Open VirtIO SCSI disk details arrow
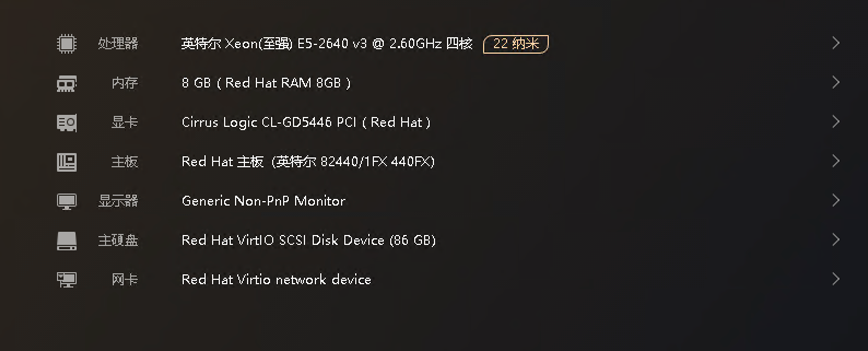Screen dimensions: 868x351 pyautogui.click(x=835, y=240)
